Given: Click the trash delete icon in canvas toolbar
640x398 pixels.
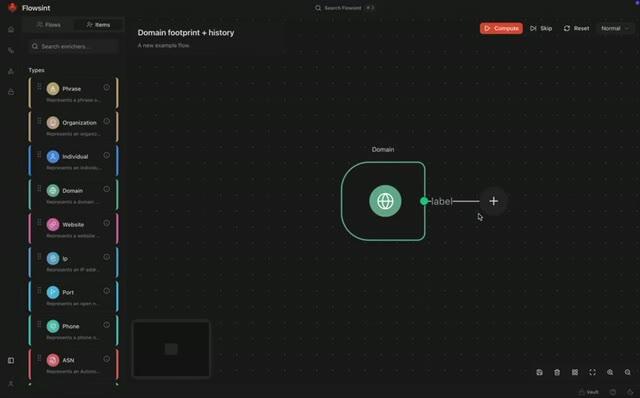Looking at the screenshot, I should (x=557, y=372).
